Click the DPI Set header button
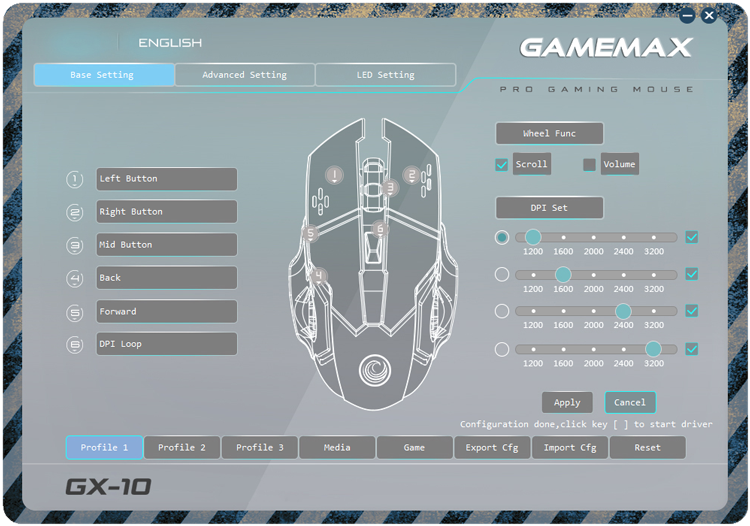The image size is (750, 526). pyautogui.click(x=550, y=208)
